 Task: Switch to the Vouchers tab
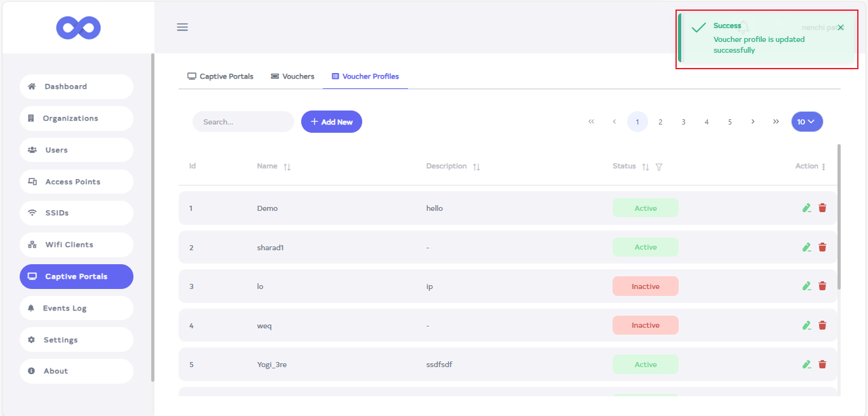coord(292,76)
